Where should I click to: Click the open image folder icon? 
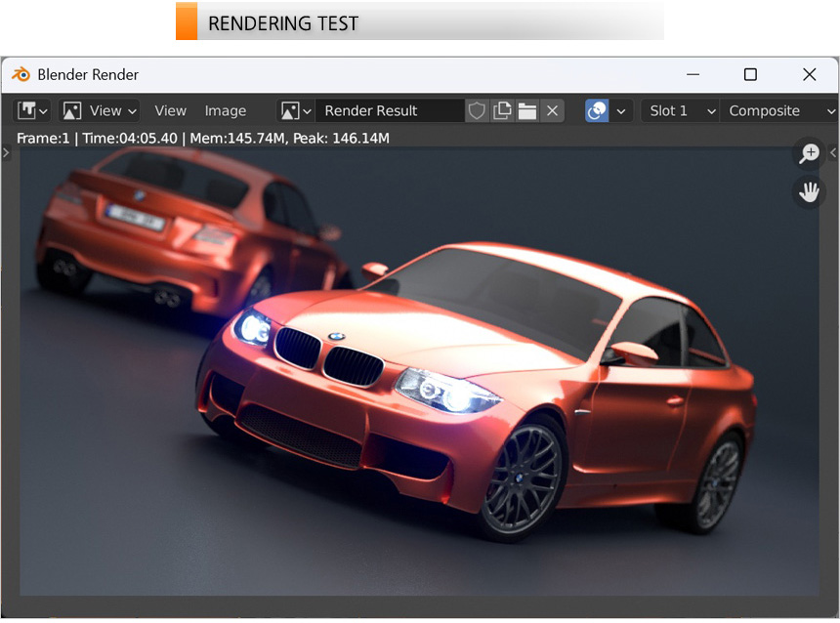tap(527, 111)
